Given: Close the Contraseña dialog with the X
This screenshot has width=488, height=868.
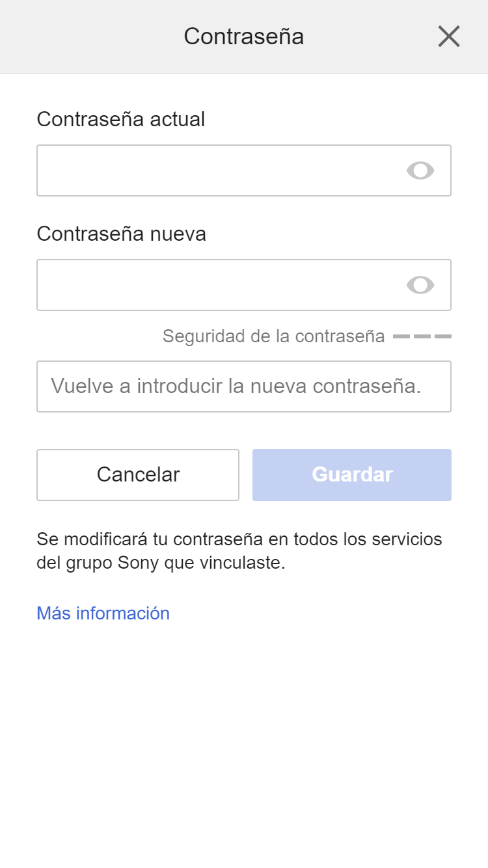Looking at the screenshot, I should 449,36.
